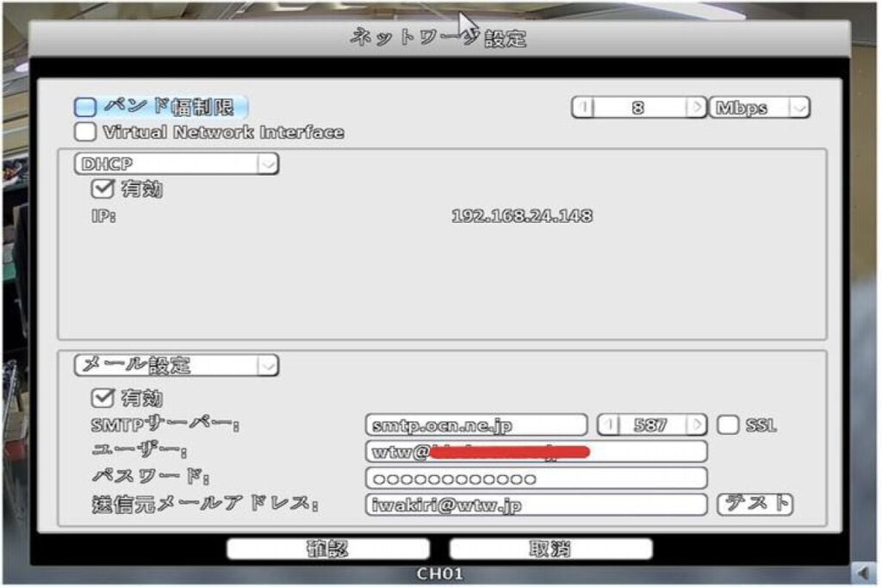The width and height of the screenshot is (882, 588).
Task: Click the 送信元メールアドレス sender address field
Action: tap(536, 505)
